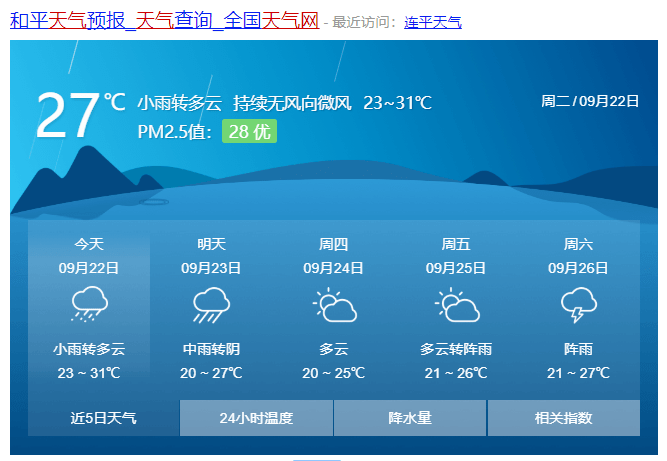The image size is (667, 461).
Task: Click the green PM2.5 badge 28 优
Action: 249,131
